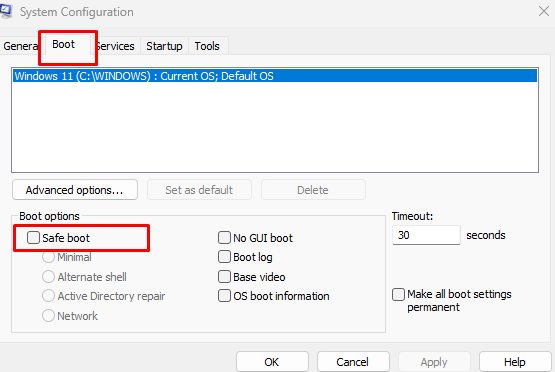Choose the Network safe boot option

(x=48, y=315)
